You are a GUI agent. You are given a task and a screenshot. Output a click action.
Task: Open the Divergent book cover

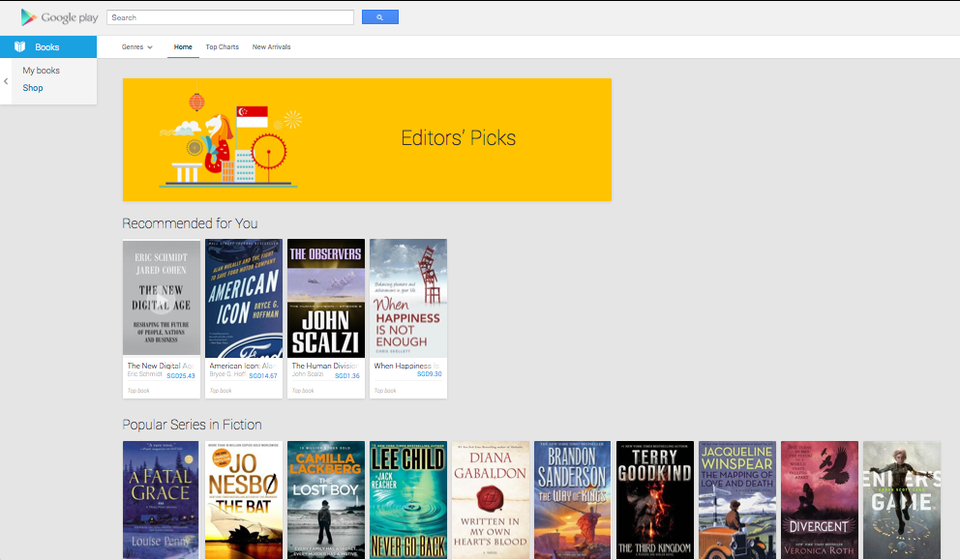tap(820, 500)
